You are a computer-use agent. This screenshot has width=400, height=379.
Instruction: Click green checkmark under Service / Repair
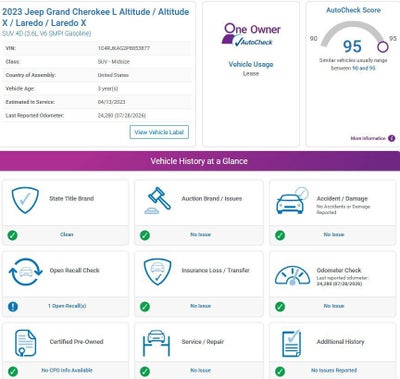[145, 371]
